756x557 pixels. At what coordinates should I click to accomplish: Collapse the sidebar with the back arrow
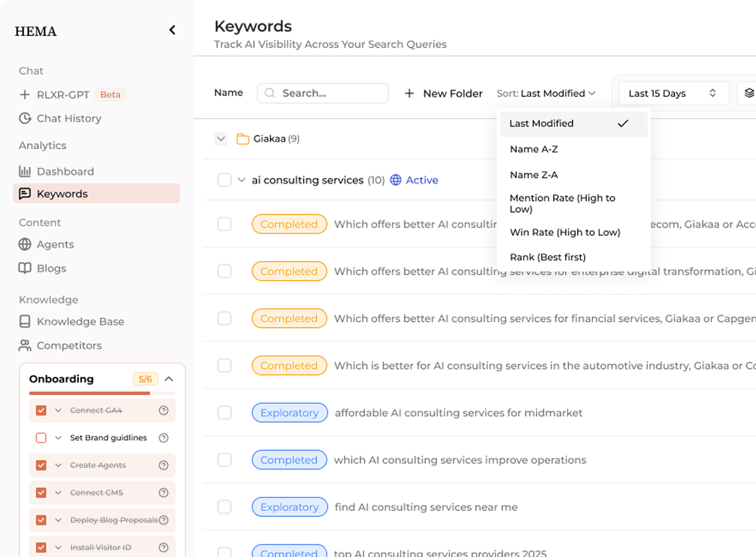pyautogui.click(x=172, y=30)
